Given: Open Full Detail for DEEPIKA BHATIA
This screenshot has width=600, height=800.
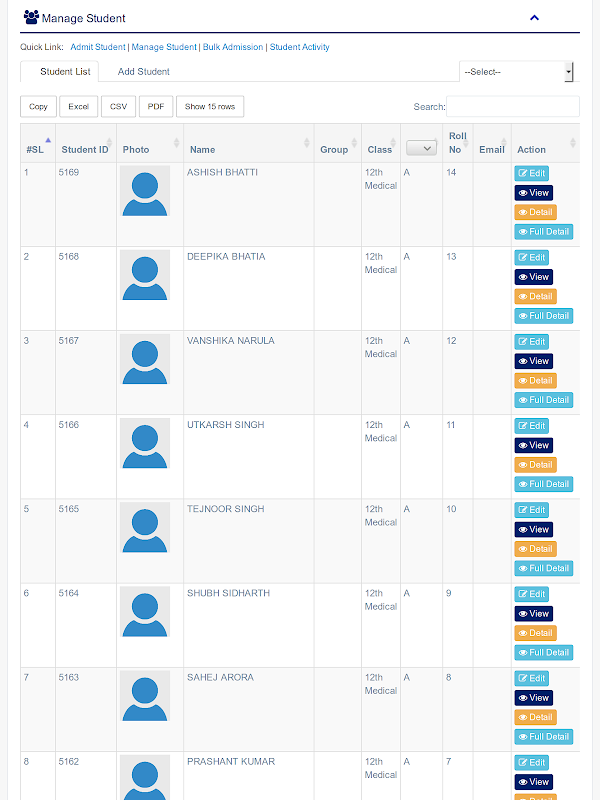Looking at the screenshot, I should [543, 315].
